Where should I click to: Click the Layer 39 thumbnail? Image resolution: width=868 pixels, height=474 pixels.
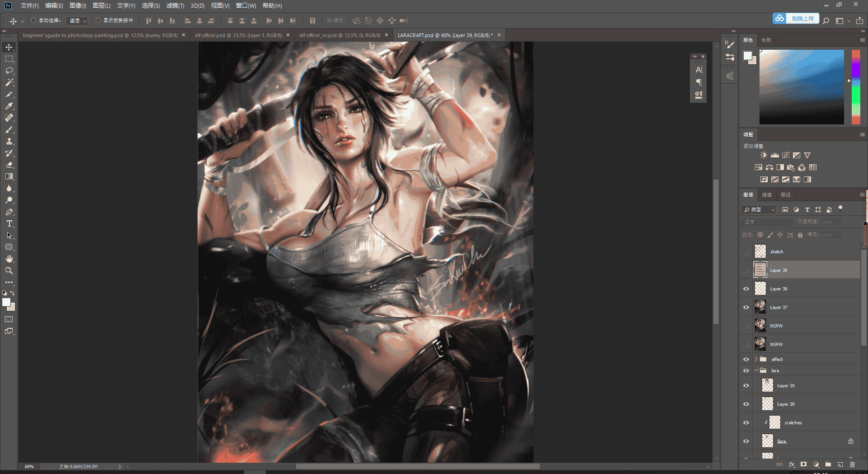coord(760,270)
